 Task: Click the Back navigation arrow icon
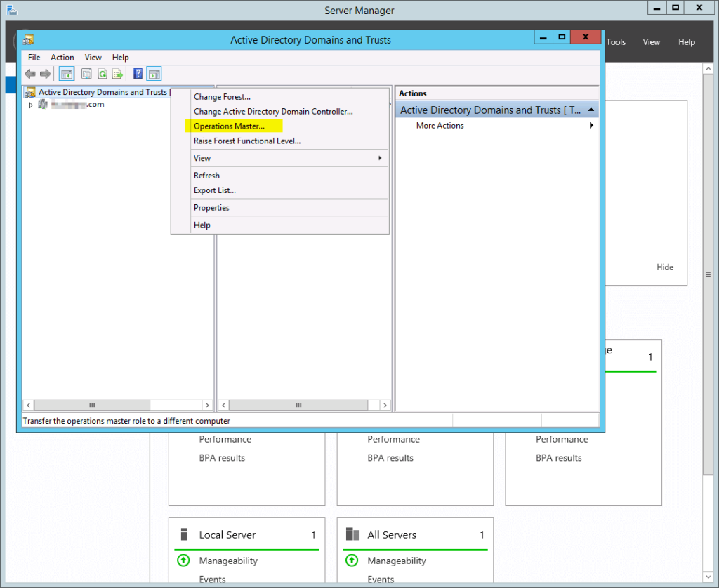pos(30,73)
